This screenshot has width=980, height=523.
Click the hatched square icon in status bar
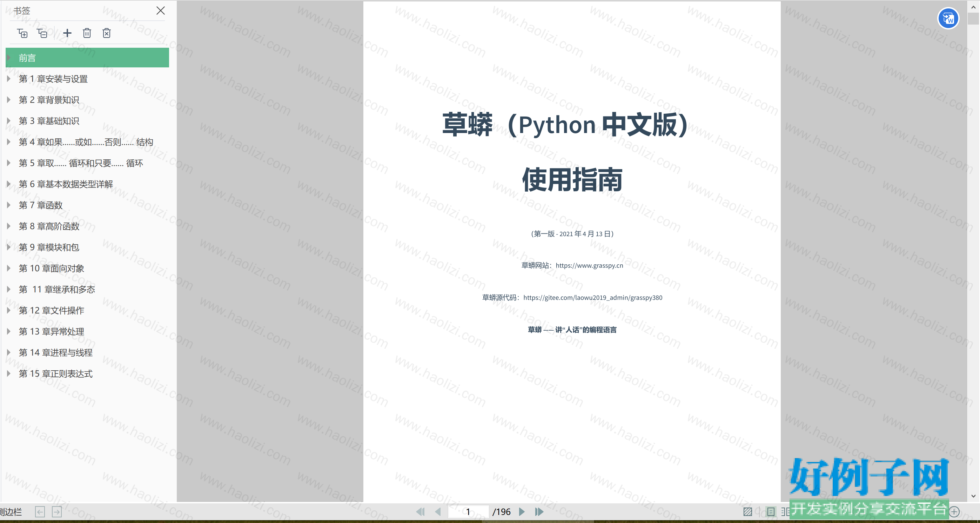[x=747, y=511]
